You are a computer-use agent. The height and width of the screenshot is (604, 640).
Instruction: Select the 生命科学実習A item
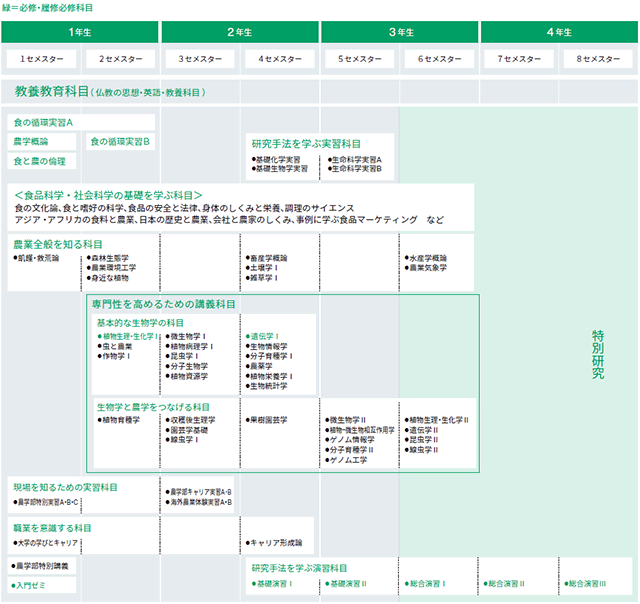pos(355,160)
